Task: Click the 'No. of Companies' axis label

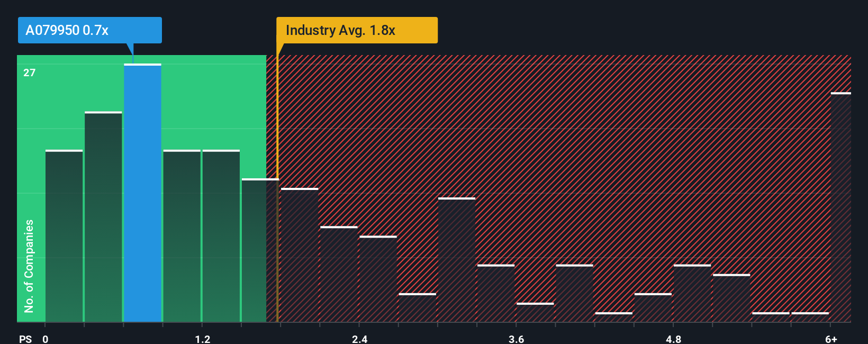Action: [29, 266]
